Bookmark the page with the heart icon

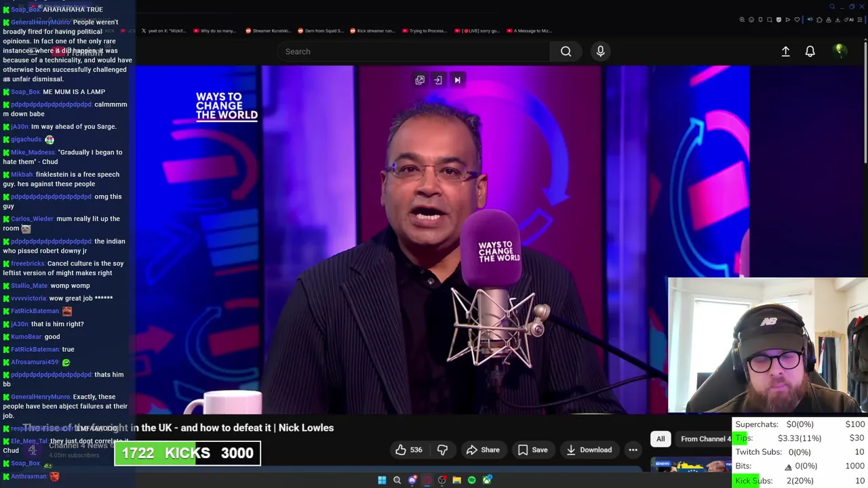coord(797,20)
